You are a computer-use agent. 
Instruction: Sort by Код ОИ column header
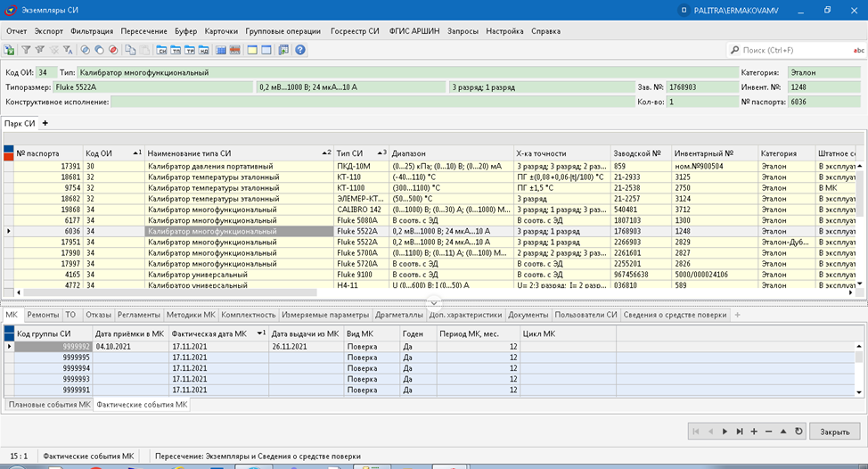coord(113,152)
